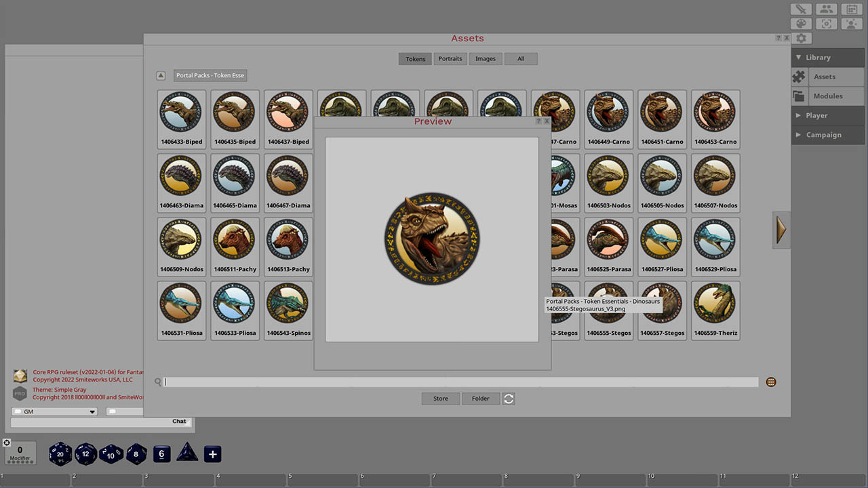Open the Party Sheet people icon

826,9
